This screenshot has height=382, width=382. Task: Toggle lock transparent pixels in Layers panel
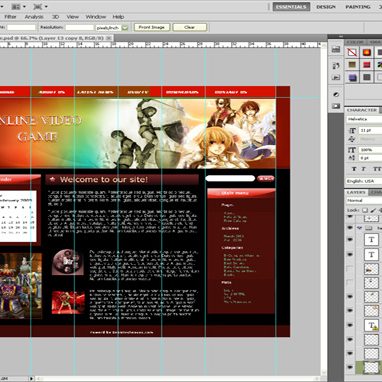tap(365, 210)
